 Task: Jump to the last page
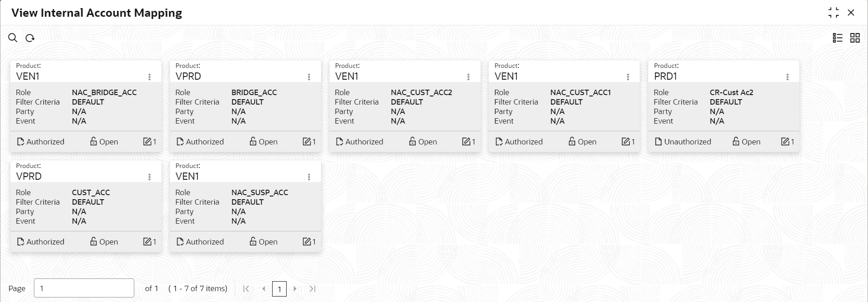click(312, 289)
